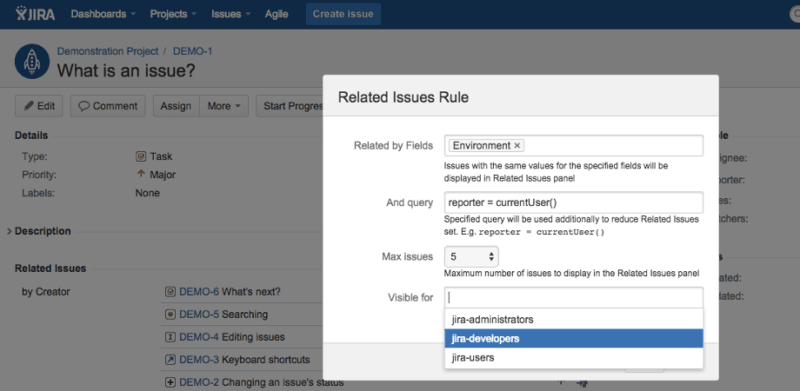Screen dimensions: 800x391
Task: Select jira-users from the list
Action: coord(573,358)
